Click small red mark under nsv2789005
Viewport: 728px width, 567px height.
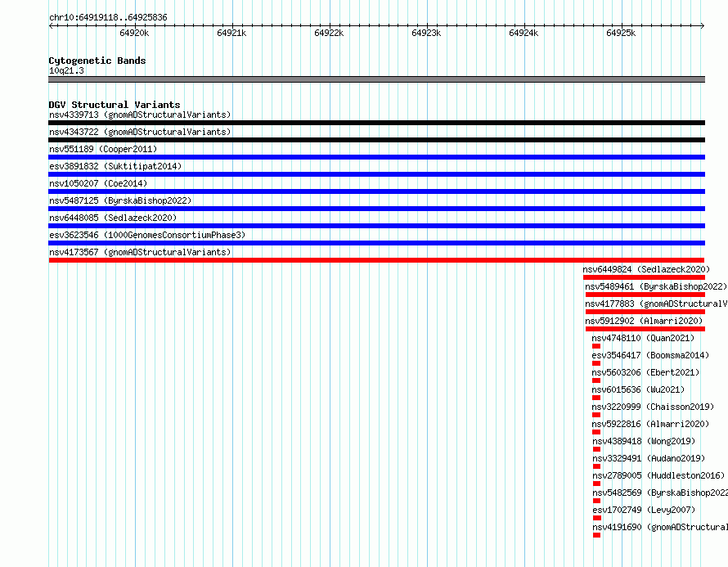click(x=596, y=484)
